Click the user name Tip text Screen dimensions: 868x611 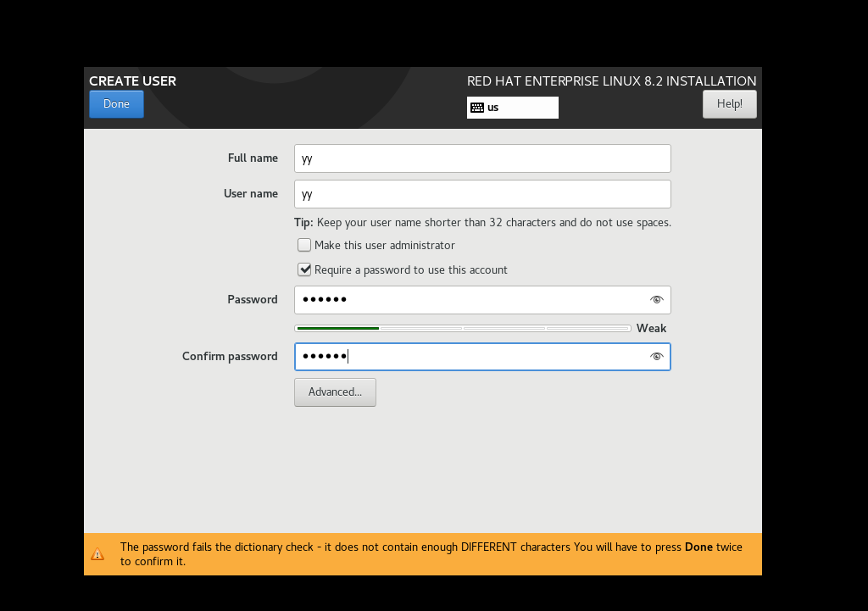point(482,223)
